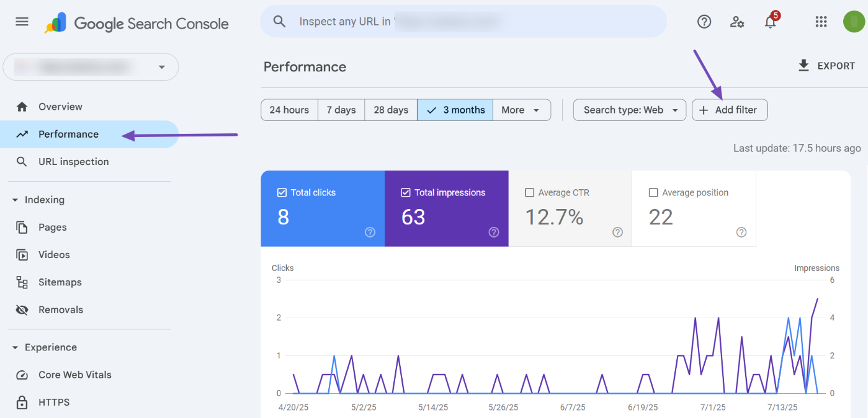Click the Add filter button

730,110
